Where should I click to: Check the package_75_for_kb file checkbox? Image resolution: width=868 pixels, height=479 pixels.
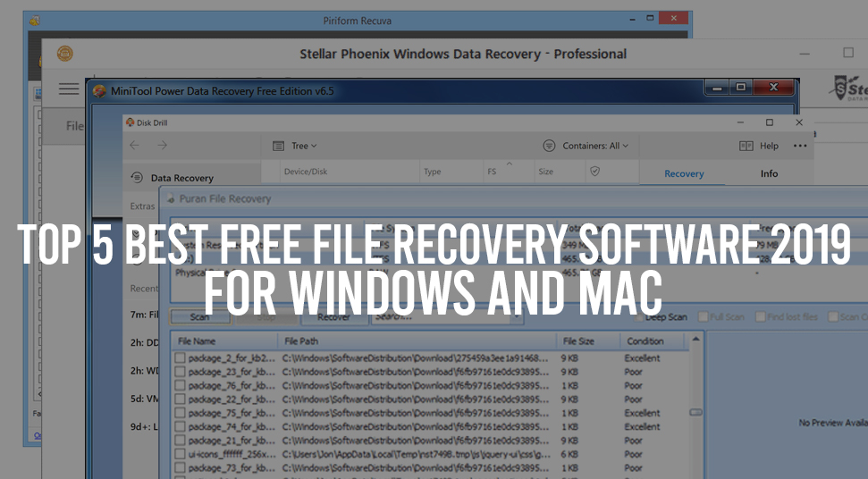coord(180,413)
